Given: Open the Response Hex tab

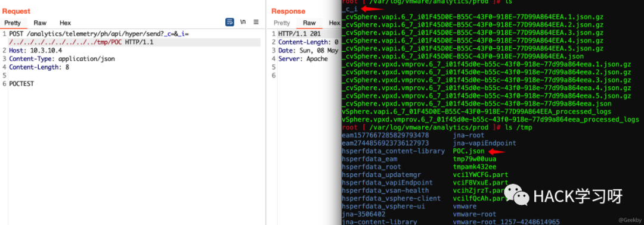Looking at the screenshot, I should pos(335,23).
